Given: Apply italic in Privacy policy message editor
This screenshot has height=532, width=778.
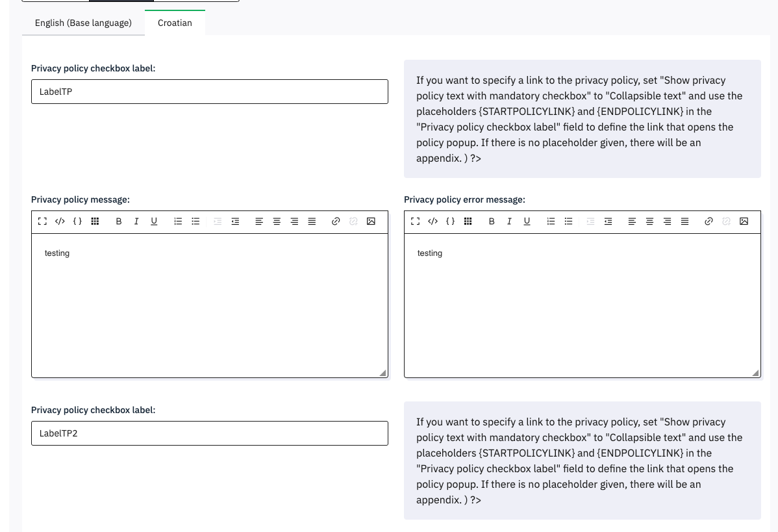Looking at the screenshot, I should click(136, 222).
